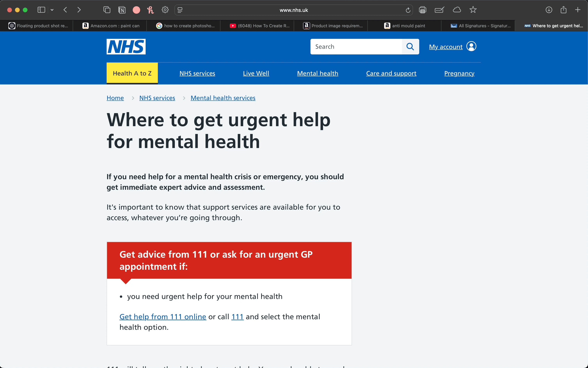Switch to the anti mould paint tab
Screen dimensions: 588x368
tap(405, 26)
